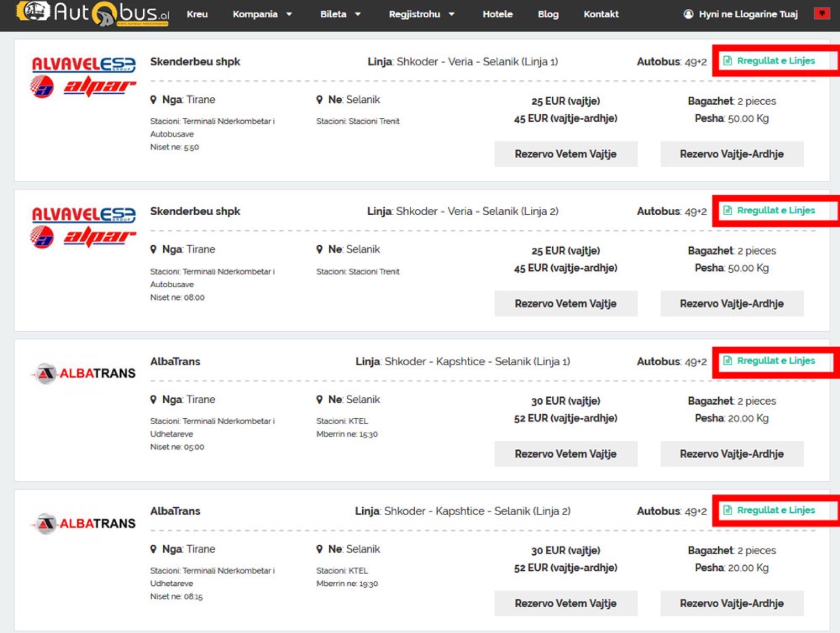The height and width of the screenshot is (633, 840).
Task: Click Alvavel Alpar logo for Linja 2
Action: pos(83,227)
